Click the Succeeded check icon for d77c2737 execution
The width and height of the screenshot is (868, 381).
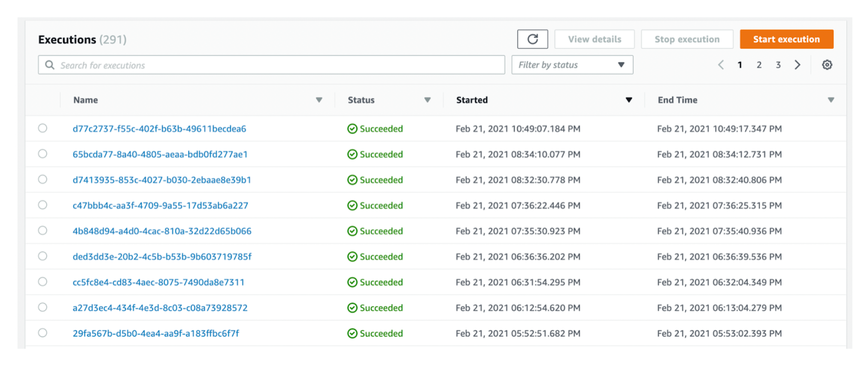click(352, 129)
